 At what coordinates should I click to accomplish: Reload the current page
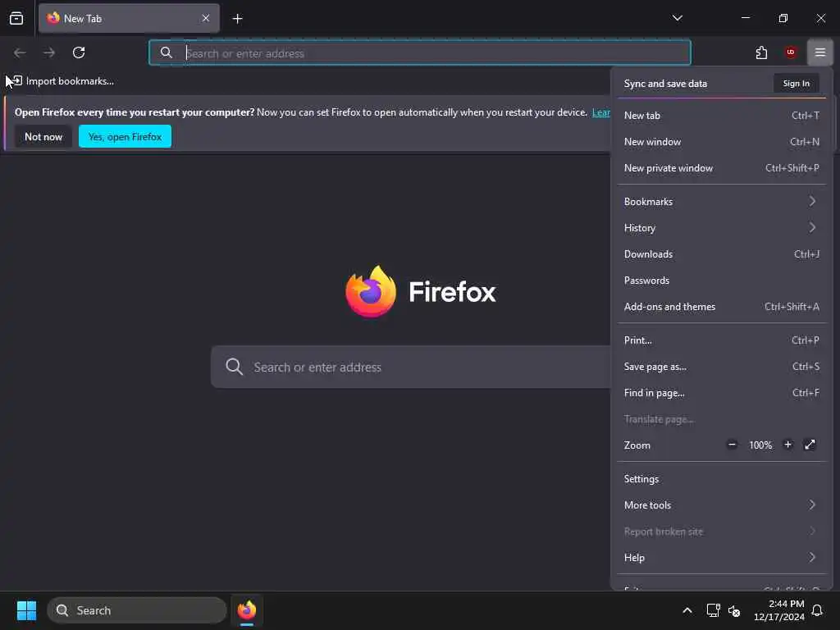pyautogui.click(x=79, y=52)
